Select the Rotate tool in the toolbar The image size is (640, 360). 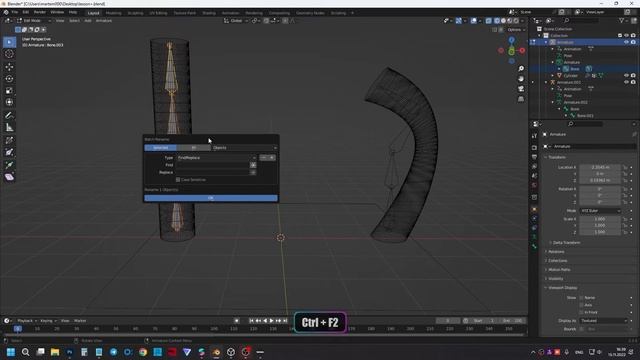click(x=9, y=78)
